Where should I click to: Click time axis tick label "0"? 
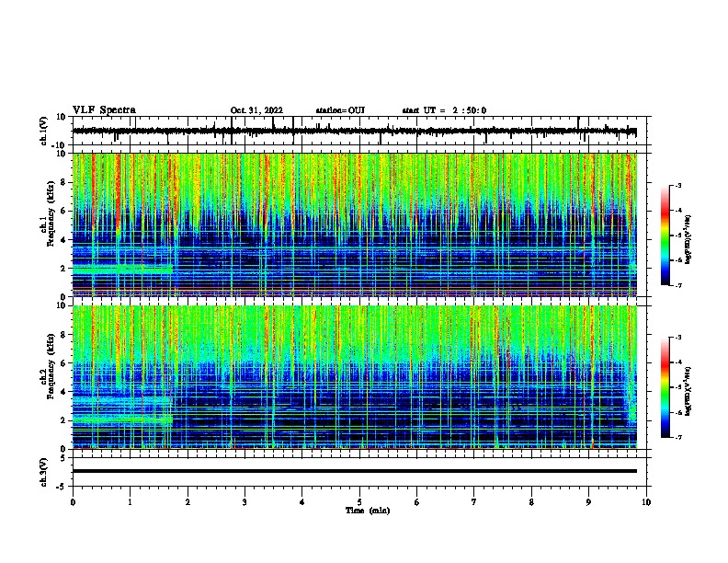[x=73, y=502]
